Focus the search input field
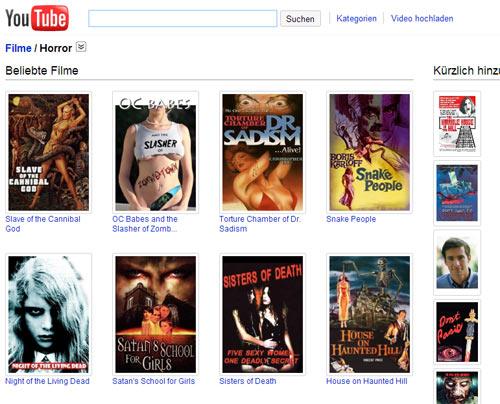 182,18
